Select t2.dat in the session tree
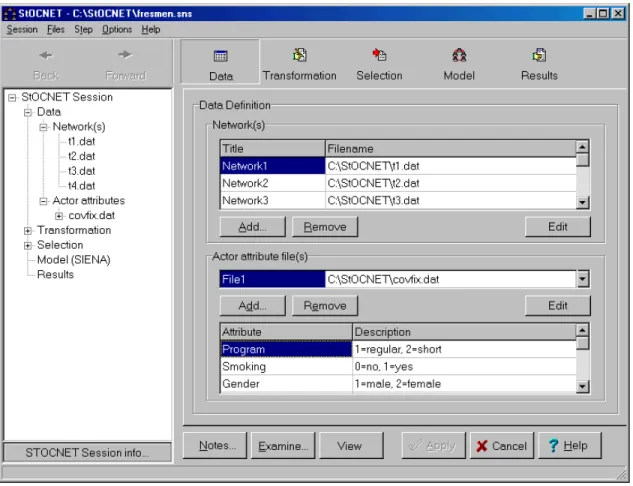633x486 pixels. [x=82, y=156]
